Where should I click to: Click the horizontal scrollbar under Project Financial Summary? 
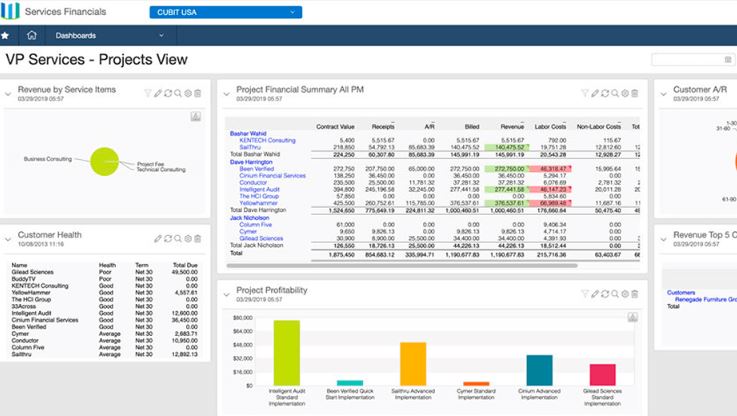402,266
